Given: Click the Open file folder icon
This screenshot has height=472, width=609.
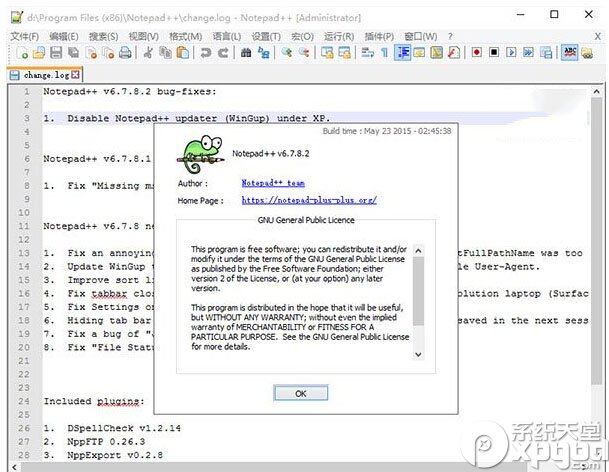Looking at the screenshot, I should [39, 52].
